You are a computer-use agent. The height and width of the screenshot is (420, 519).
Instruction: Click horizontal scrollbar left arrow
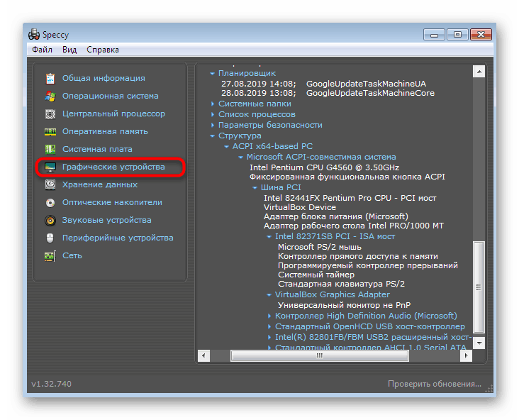point(203,356)
